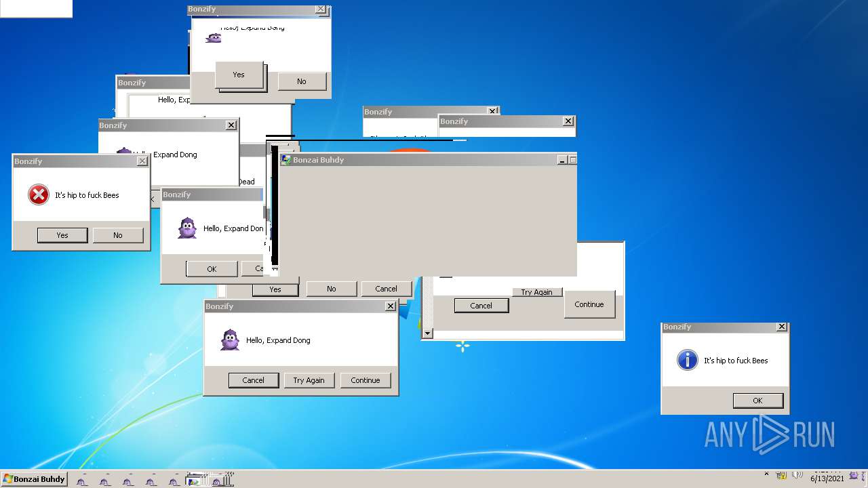
Task: Close the red error Bonzify dialog
Action: pos(142,161)
